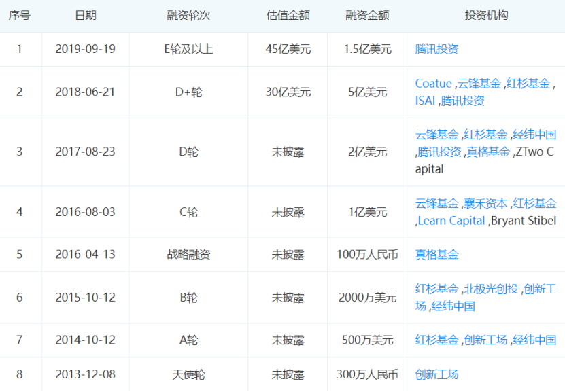The height and width of the screenshot is (392, 565).
Task: Open 红杉基金 link in the C轮 row
Action: point(534,203)
